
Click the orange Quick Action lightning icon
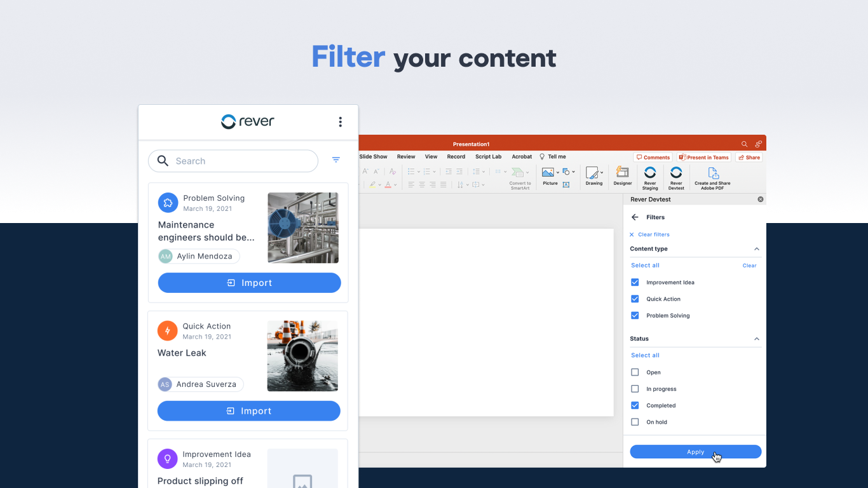coord(167,330)
